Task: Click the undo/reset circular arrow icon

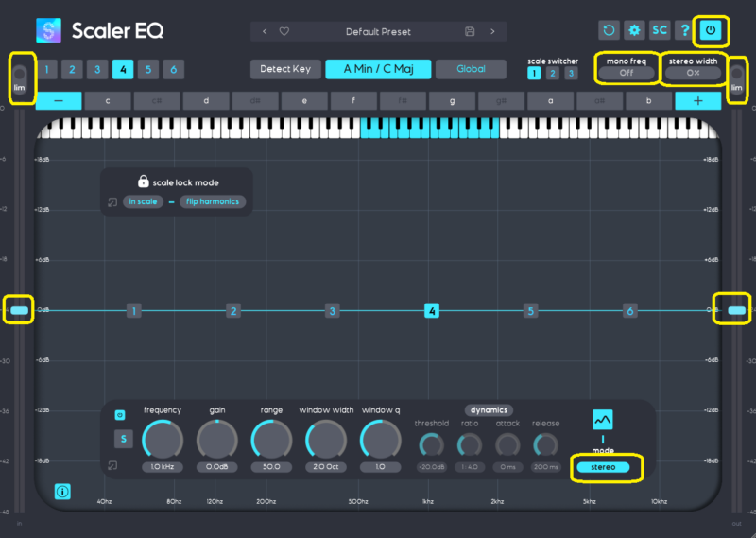Action: pyautogui.click(x=610, y=31)
